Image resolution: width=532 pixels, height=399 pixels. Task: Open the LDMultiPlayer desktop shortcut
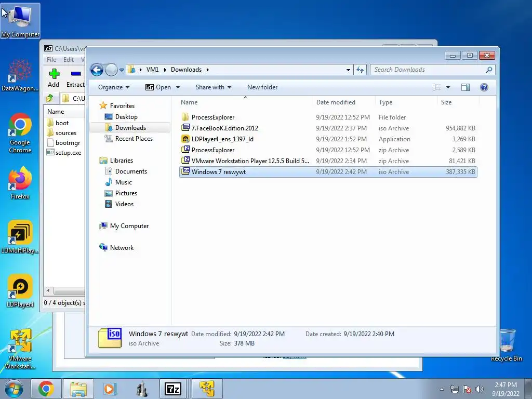click(x=20, y=237)
